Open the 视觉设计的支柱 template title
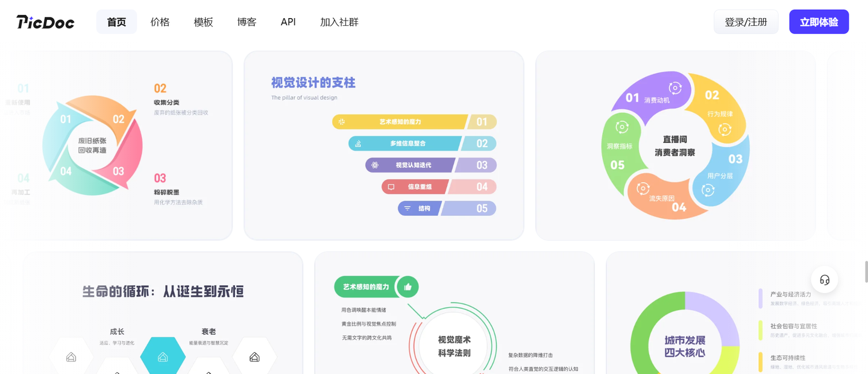 pos(313,83)
